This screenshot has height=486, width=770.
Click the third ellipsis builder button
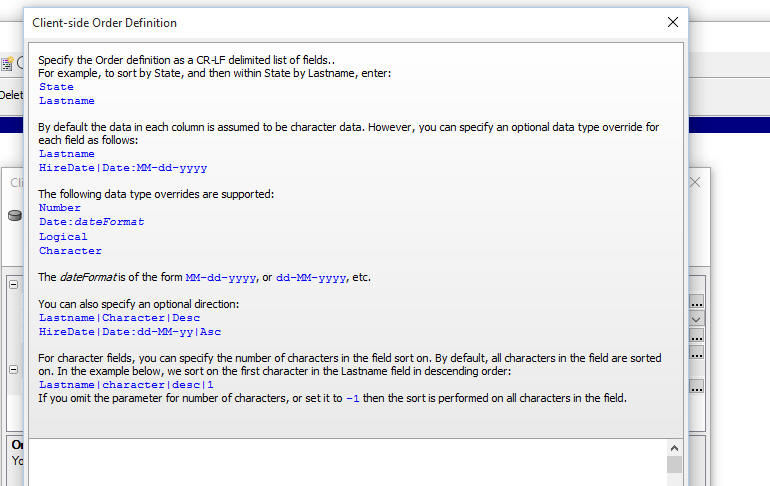[x=696, y=353]
